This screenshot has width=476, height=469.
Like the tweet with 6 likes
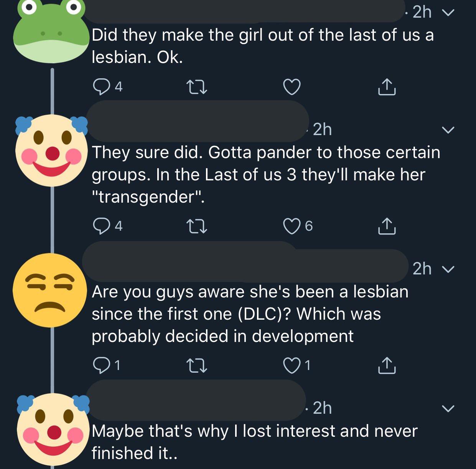pyautogui.click(x=292, y=226)
